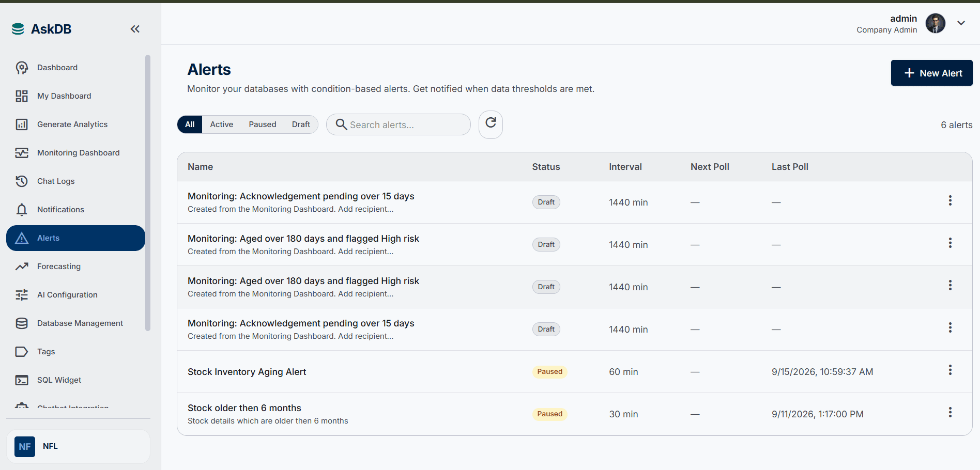The height and width of the screenshot is (470, 980).
Task: Open the Chat Logs page
Action: pos(75,181)
